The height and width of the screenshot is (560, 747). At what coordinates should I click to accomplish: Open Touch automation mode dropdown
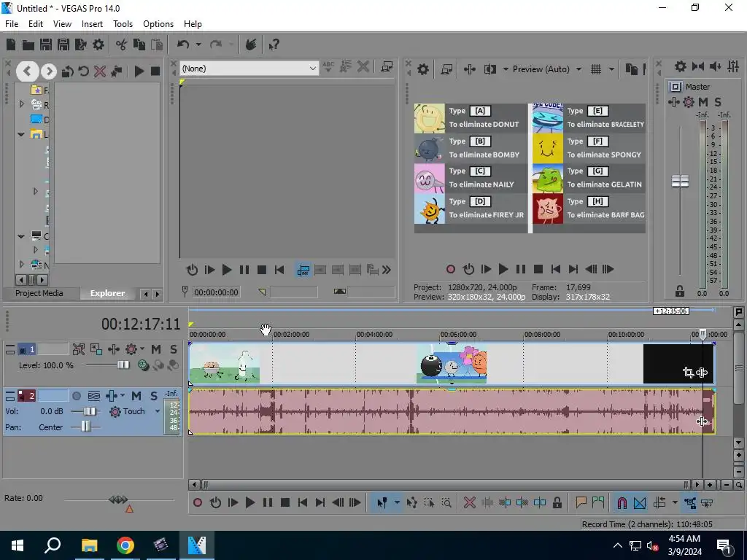158,411
